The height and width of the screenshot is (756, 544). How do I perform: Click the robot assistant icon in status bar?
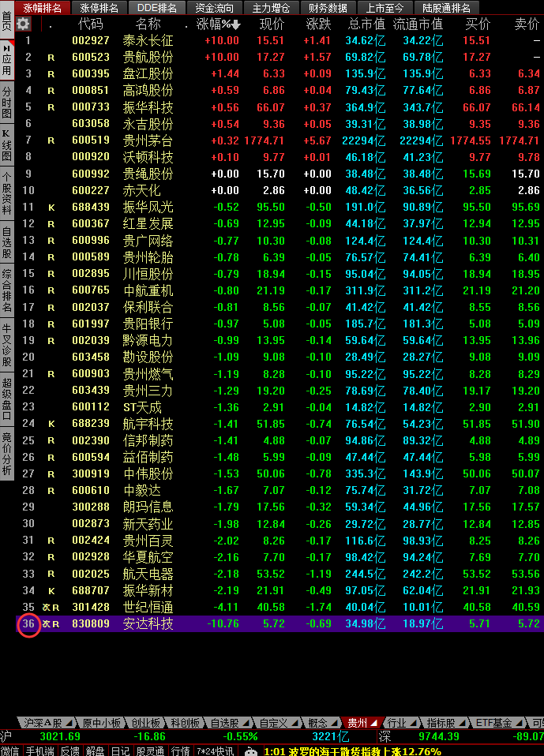coord(251,751)
